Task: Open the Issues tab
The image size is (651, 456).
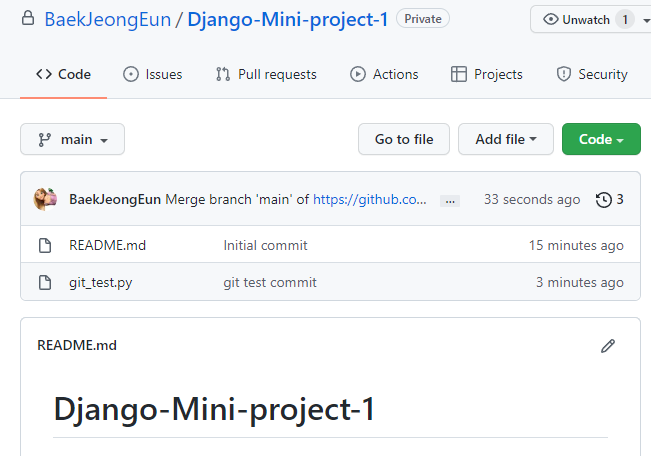Action: [152, 74]
